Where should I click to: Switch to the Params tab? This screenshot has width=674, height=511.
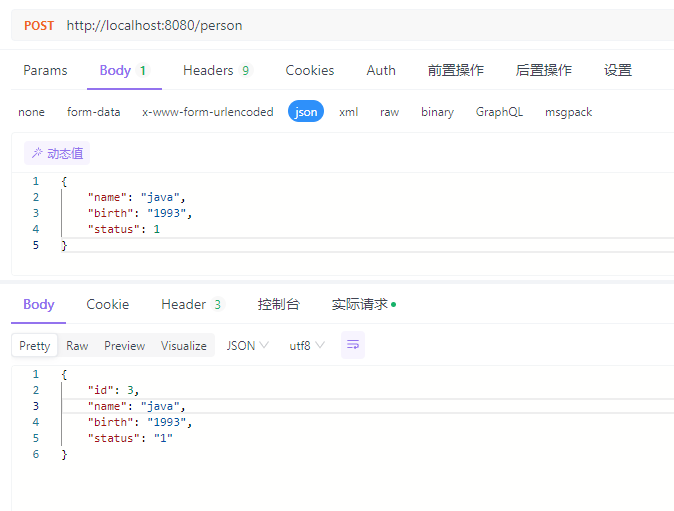(45, 70)
